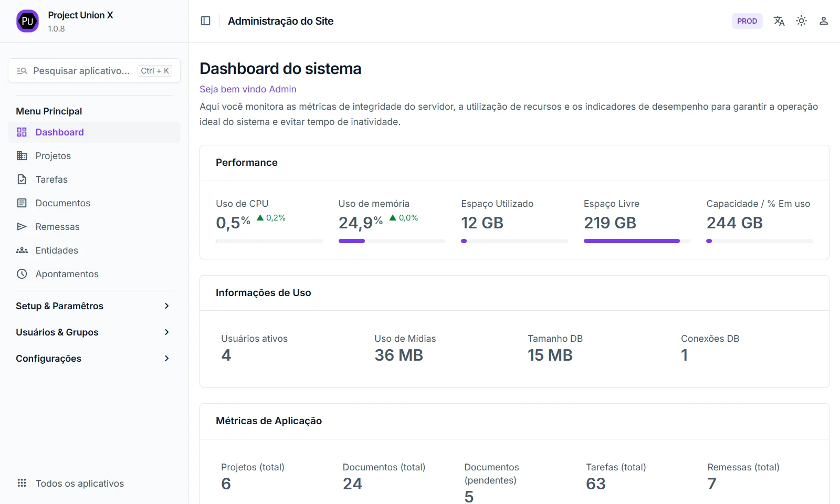This screenshot has height=504, width=840.
Task: Click the Entidades group people icon
Action: coord(22,250)
